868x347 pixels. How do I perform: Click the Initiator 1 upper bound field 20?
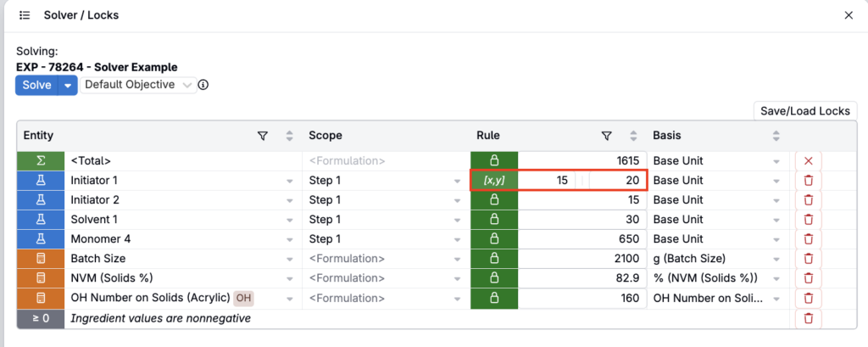(x=618, y=181)
